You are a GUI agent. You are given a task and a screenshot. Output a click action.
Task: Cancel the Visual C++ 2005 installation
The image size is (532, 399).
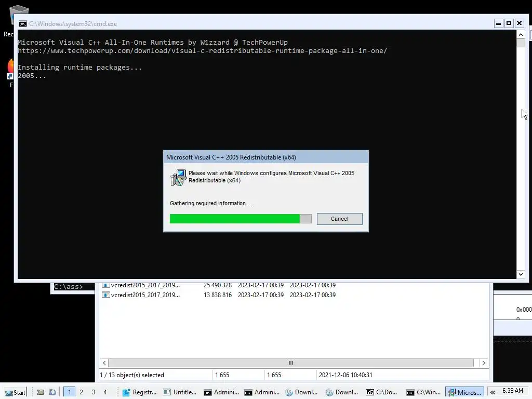click(339, 219)
